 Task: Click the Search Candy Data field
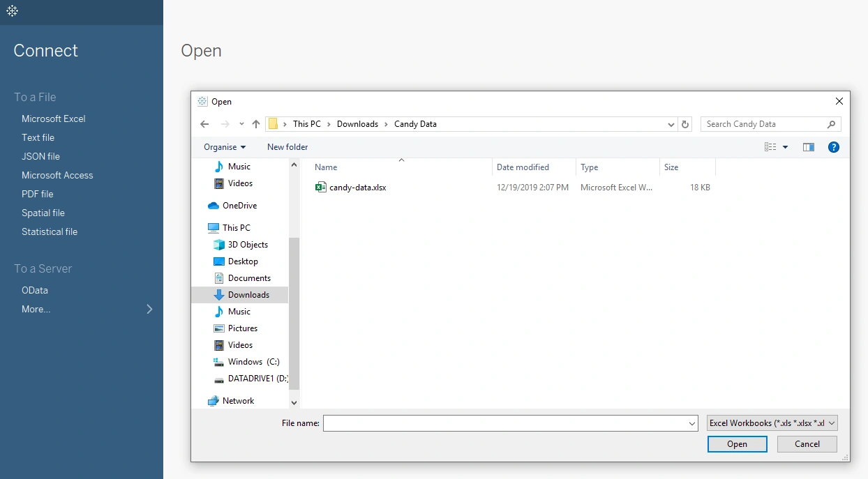tap(764, 124)
